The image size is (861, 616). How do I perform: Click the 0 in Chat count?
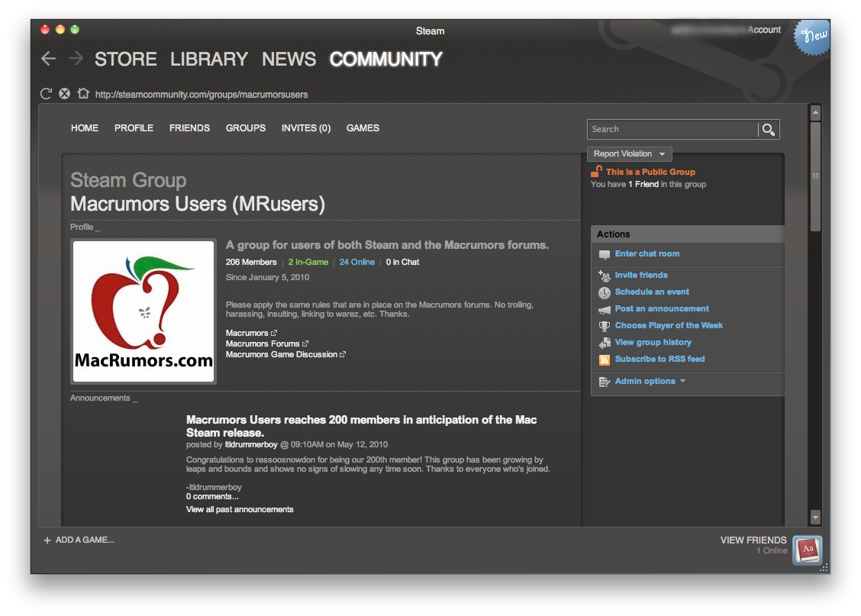(402, 263)
